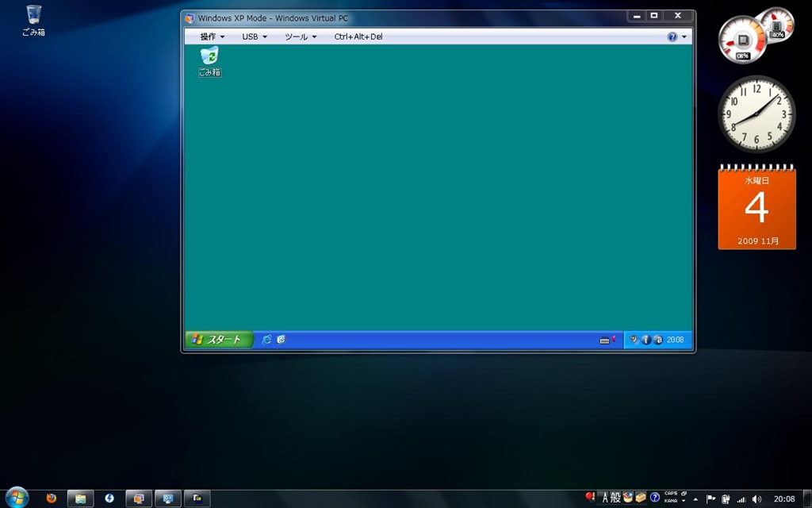Click the IME language bar help icon
The height and width of the screenshot is (508, 812).
(x=654, y=498)
